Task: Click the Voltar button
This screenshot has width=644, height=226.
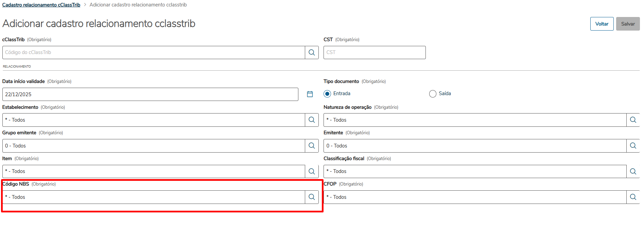Action: (602, 24)
